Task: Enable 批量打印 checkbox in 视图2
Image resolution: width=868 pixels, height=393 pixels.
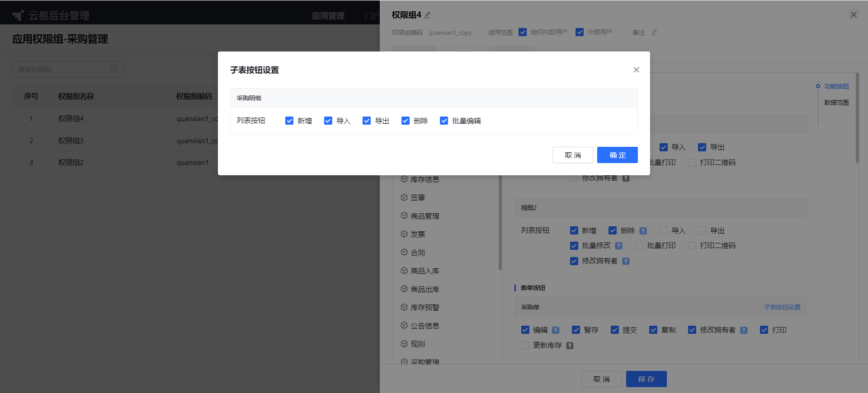Action: click(639, 246)
